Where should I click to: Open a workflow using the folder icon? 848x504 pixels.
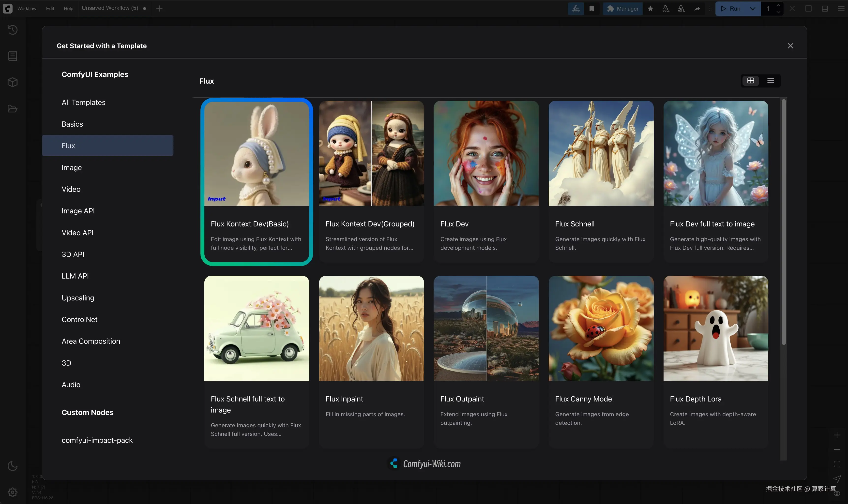13,108
